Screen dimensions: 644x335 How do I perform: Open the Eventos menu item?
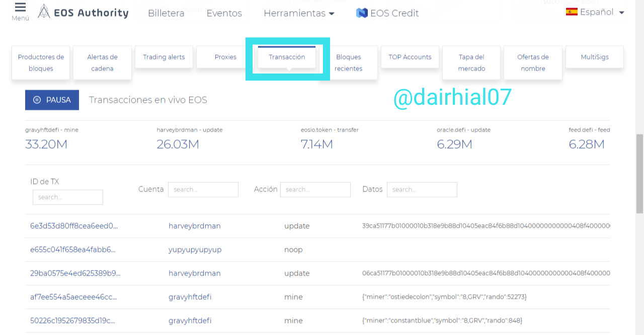click(x=224, y=13)
